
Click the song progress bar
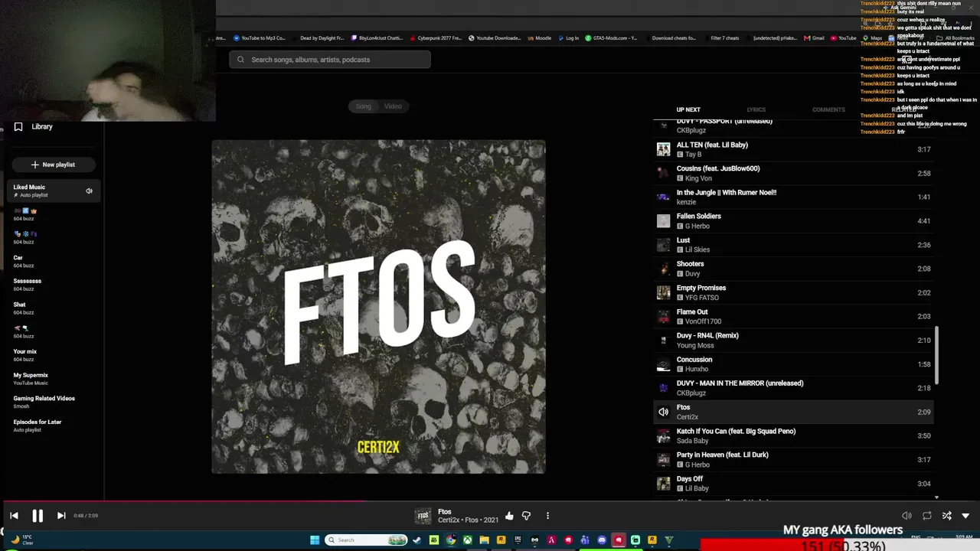490,502
